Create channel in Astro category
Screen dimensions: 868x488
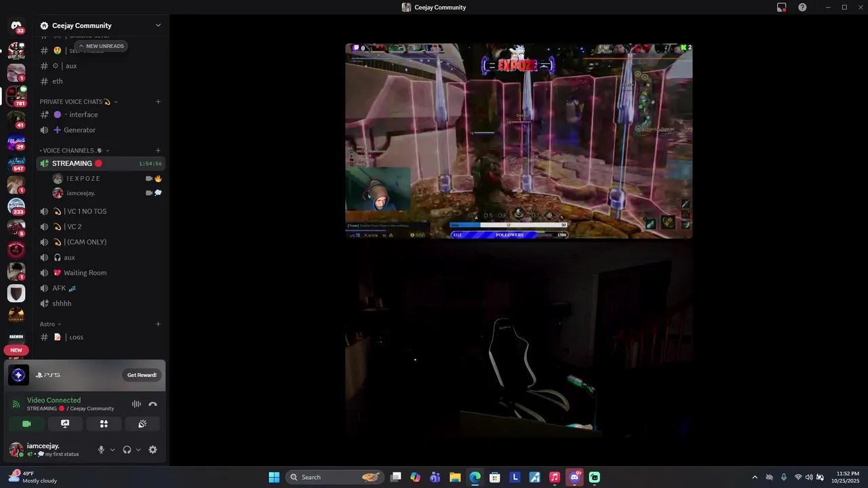click(158, 324)
